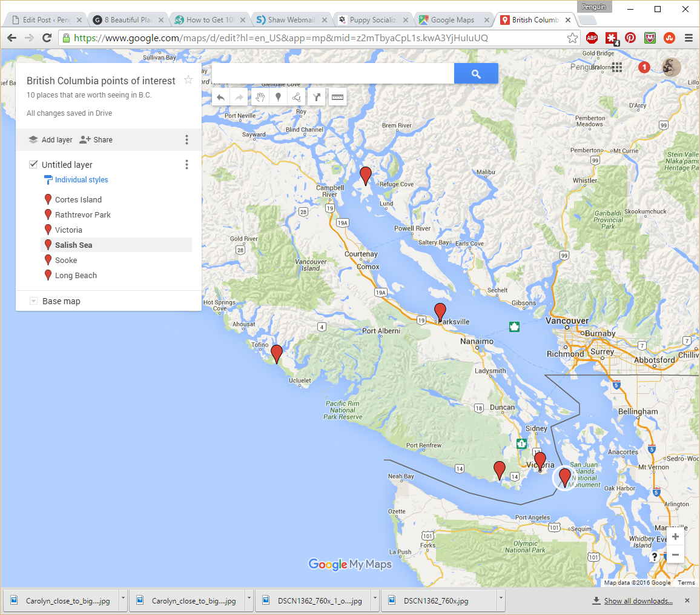
Task: Select the hand pan tool
Action: pos(260,97)
